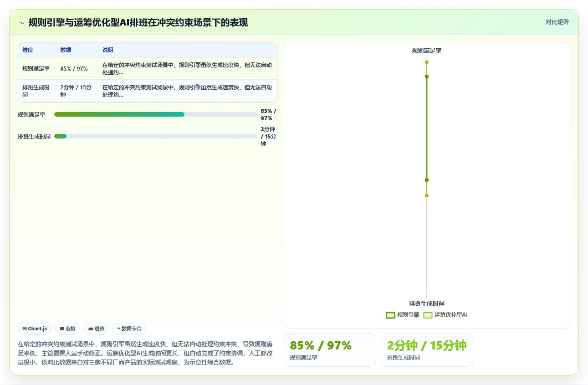Viewport: 588px width, 385px height.
Task: Click the 85% / 97% data card
Action: (x=330, y=350)
